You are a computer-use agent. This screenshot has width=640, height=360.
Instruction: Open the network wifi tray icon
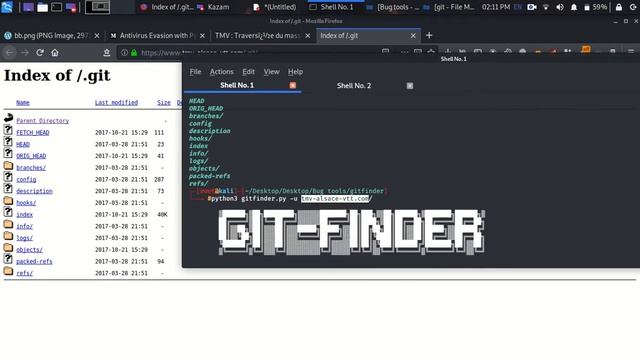[x=546, y=7]
